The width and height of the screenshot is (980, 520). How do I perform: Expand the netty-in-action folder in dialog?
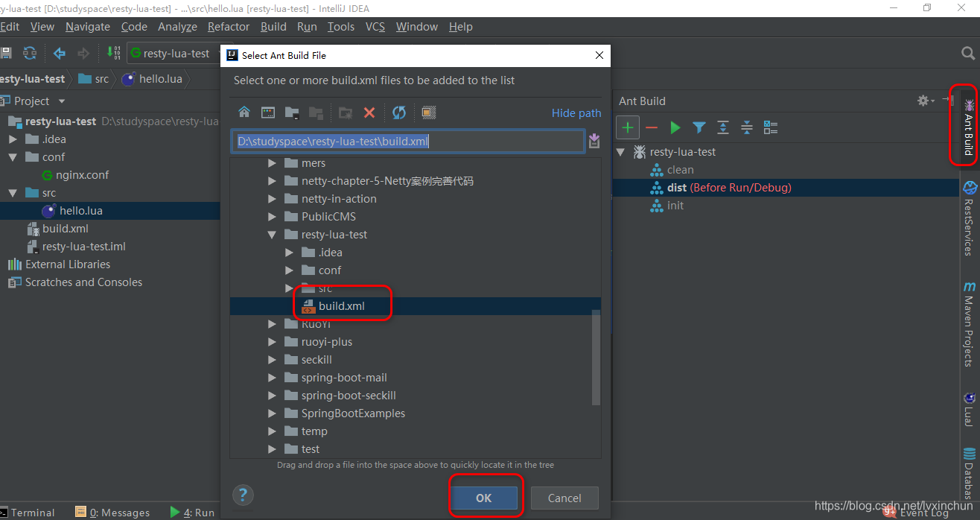point(272,199)
